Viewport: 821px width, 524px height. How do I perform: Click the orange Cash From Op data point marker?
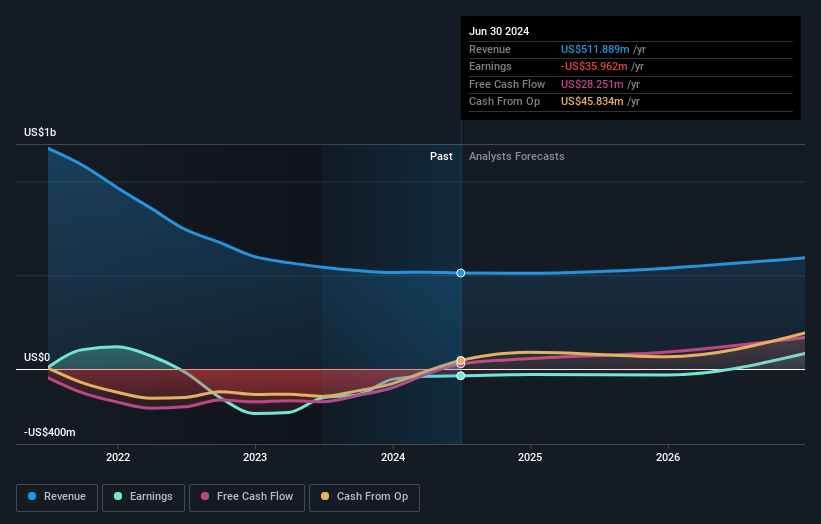[x=461, y=360]
